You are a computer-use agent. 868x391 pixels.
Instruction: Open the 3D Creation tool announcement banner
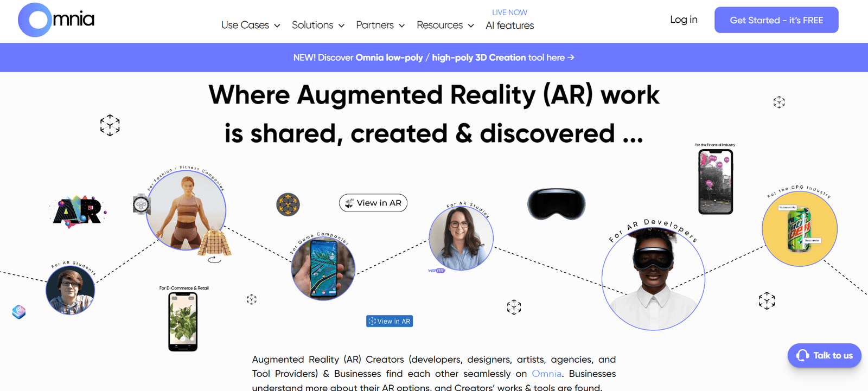(433, 57)
